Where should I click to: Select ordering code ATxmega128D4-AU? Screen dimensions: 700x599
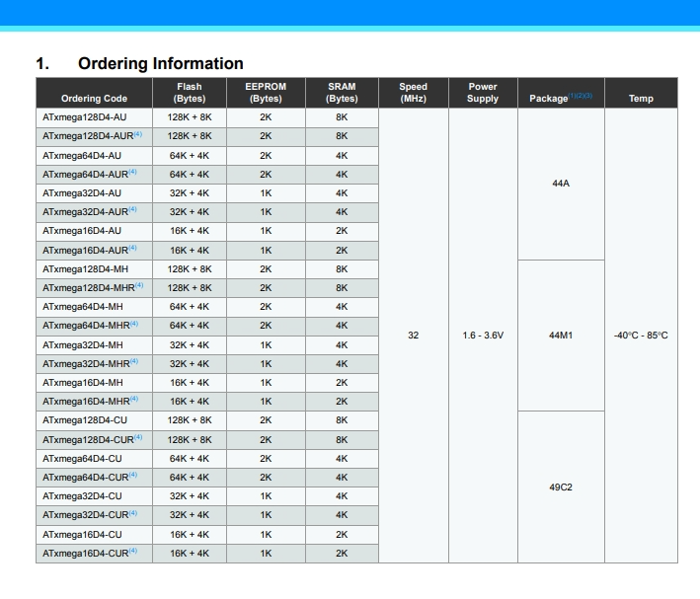[84, 117]
